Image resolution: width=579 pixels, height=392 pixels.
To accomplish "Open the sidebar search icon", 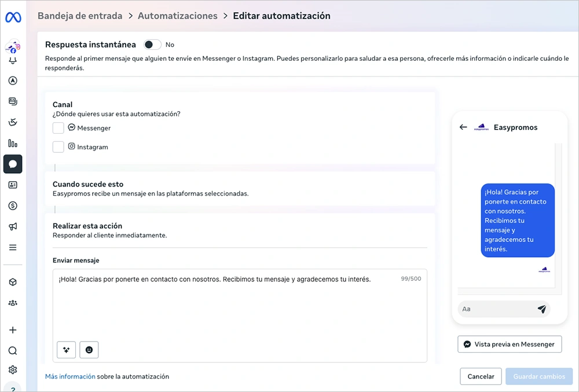I will 13,350.
